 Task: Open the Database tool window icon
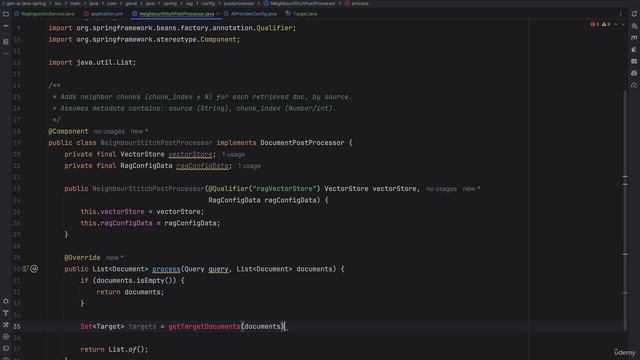pos(634,61)
